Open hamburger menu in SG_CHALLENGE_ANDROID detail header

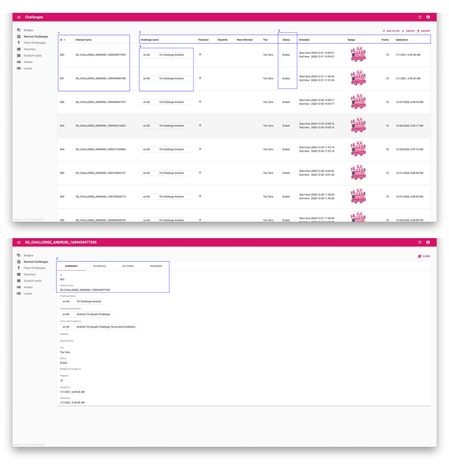pyautogui.click(x=19, y=242)
